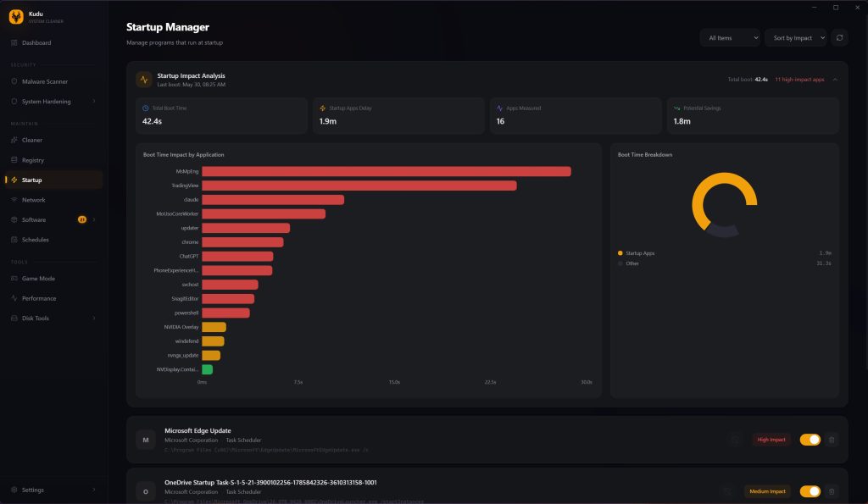Disable Microsoft Edge Update startup toggle
This screenshot has height=504, width=868.
[810, 440]
